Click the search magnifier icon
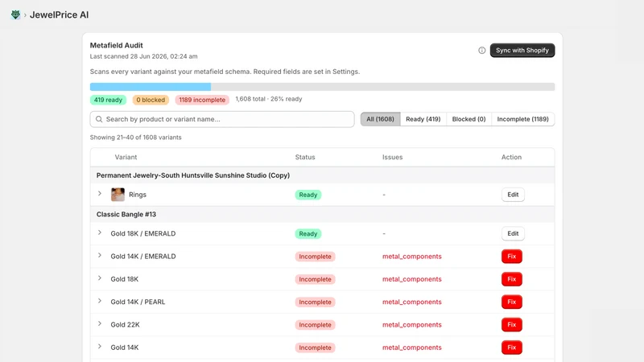This screenshot has height=362, width=644. coord(99,119)
